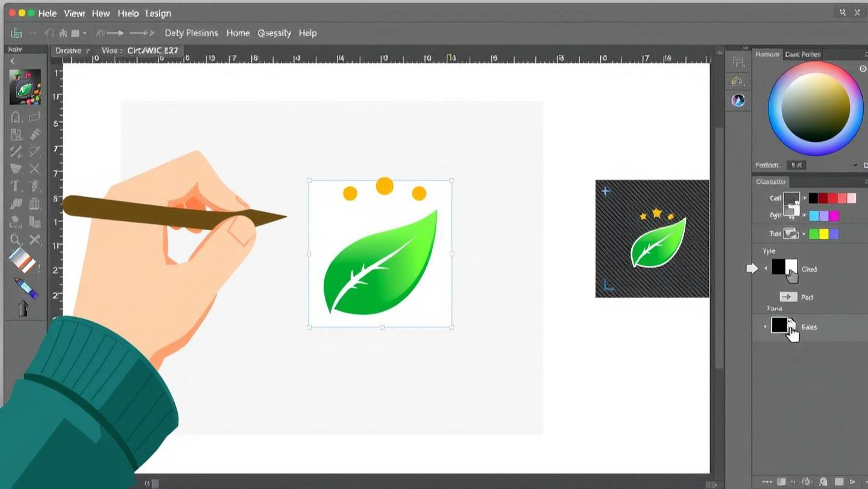Click the round color icon in side strip

pyautogui.click(x=738, y=100)
